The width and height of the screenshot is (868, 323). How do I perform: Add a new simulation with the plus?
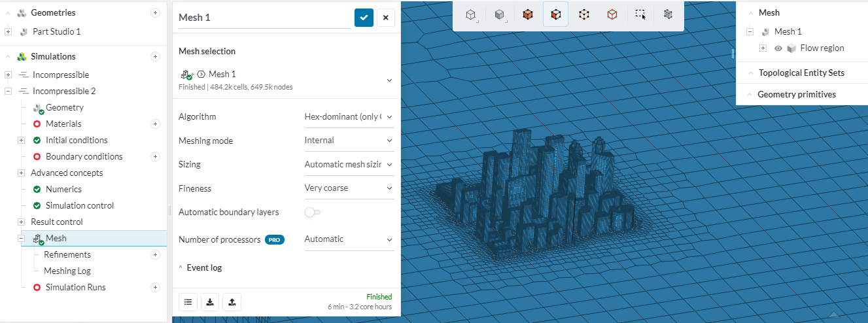155,56
